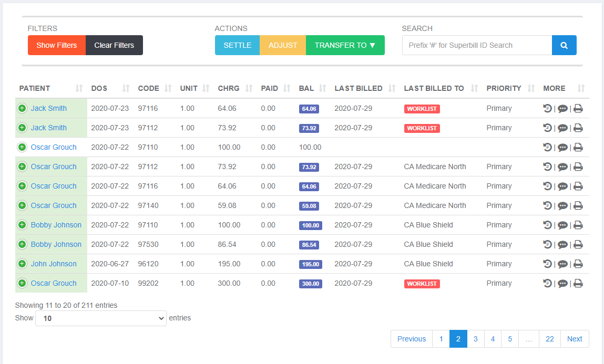Viewport: 604px width, 364px height.
Task: Open Bobby Johnson patient link, code 97110
Action: coord(56,225)
